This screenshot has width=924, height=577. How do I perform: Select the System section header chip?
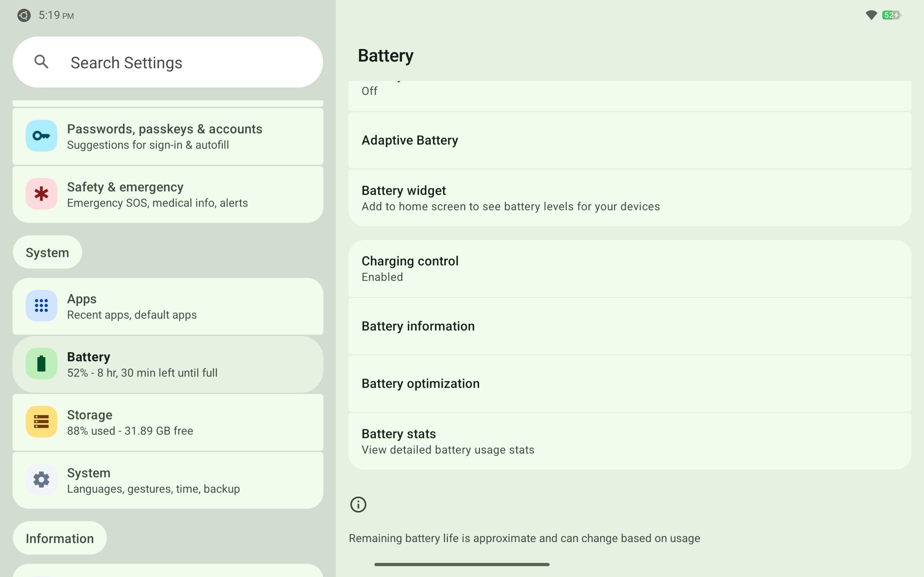click(47, 253)
